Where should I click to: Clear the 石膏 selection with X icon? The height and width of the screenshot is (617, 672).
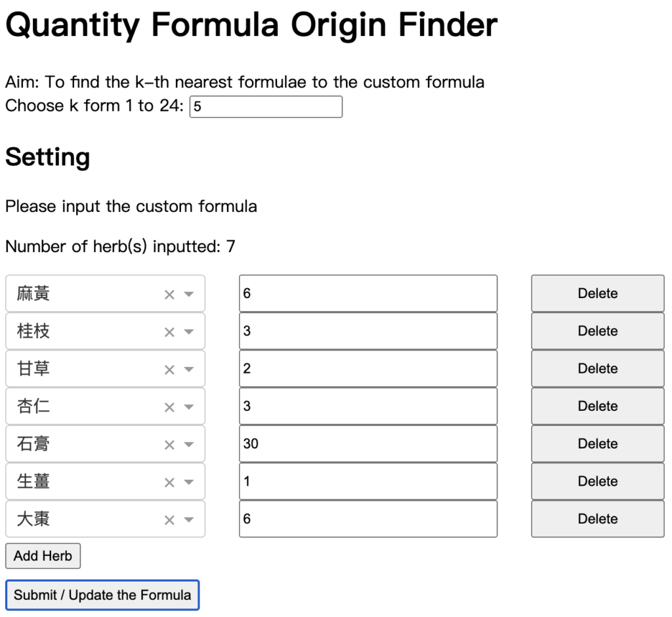pos(169,445)
